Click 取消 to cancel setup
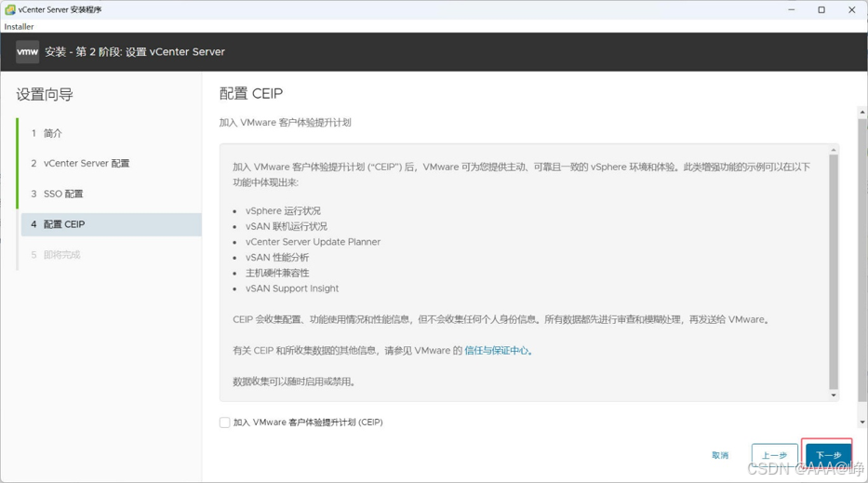The width and height of the screenshot is (868, 483). pyautogui.click(x=720, y=455)
